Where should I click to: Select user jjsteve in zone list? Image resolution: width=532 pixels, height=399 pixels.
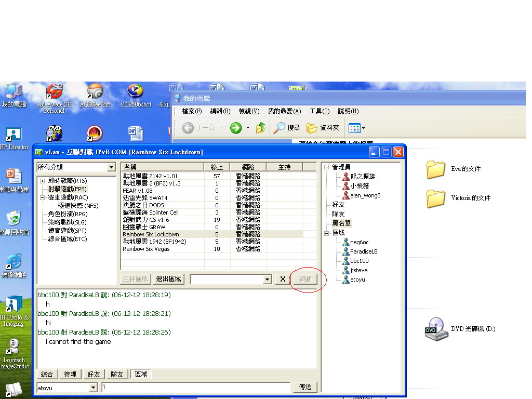[355, 270]
